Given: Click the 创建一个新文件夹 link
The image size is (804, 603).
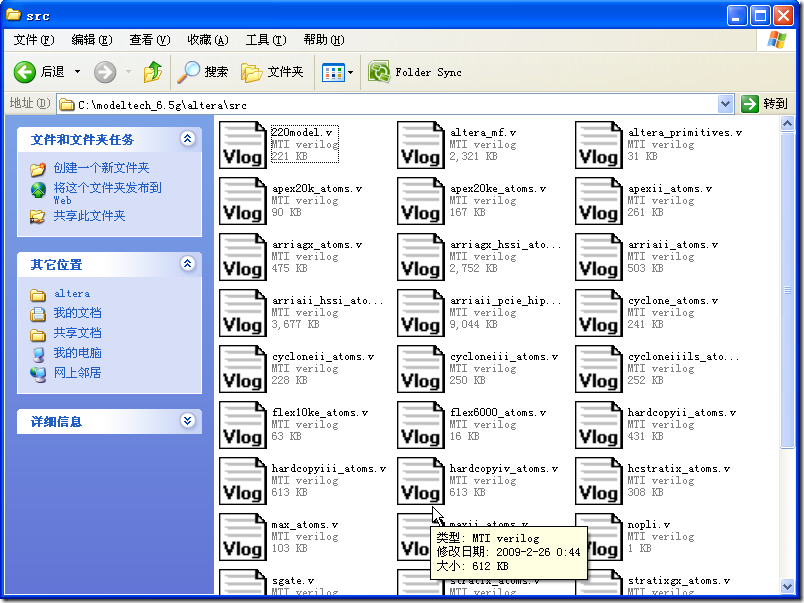Looking at the screenshot, I should click(101, 168).
